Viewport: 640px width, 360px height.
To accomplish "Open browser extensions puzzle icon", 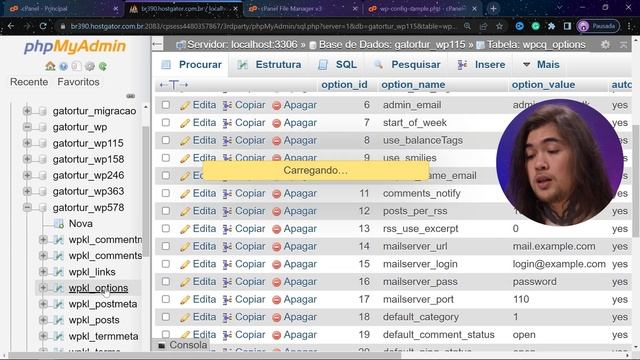I will (x=551, y=26).
